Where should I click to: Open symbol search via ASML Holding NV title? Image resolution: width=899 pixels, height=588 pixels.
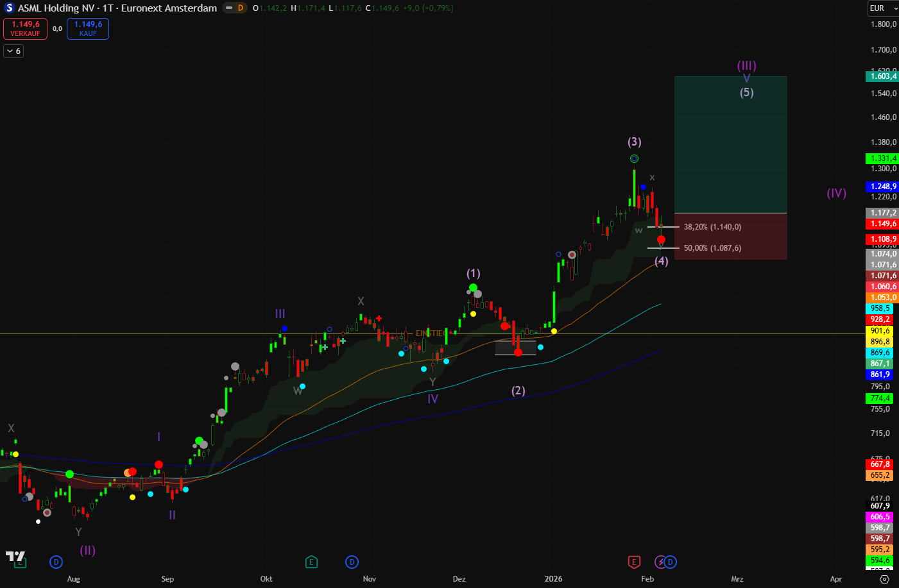click(117, 8)
